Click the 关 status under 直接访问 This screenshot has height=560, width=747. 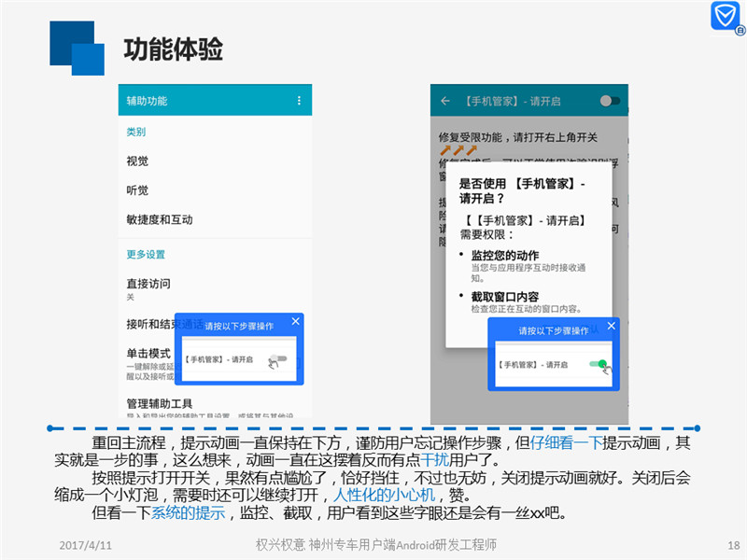pos(130,297)
